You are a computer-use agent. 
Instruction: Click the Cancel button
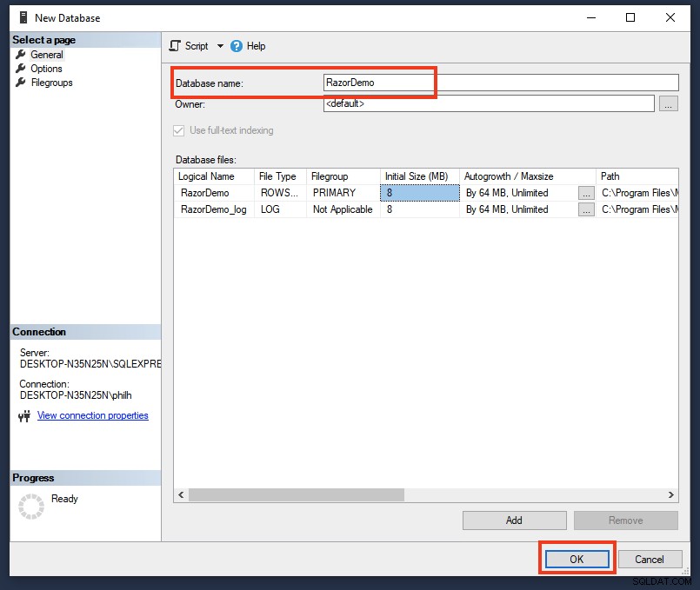(650, 560)
